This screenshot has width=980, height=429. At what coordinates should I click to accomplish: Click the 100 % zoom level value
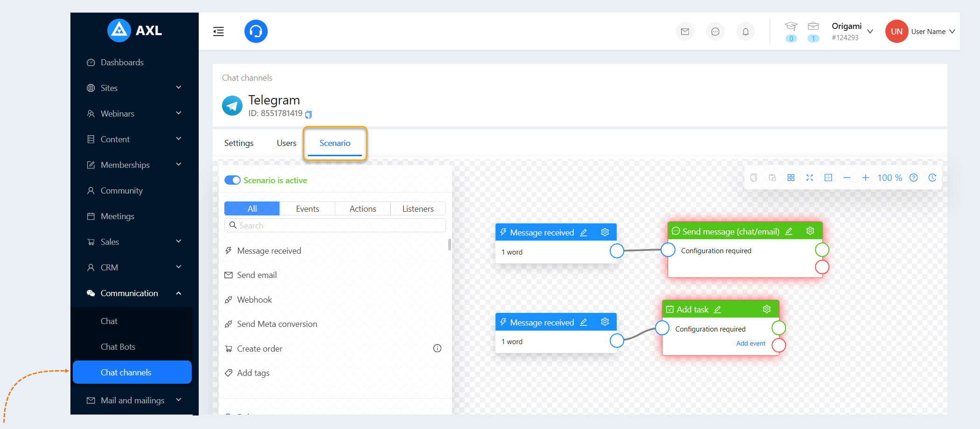tap(890, 178)
